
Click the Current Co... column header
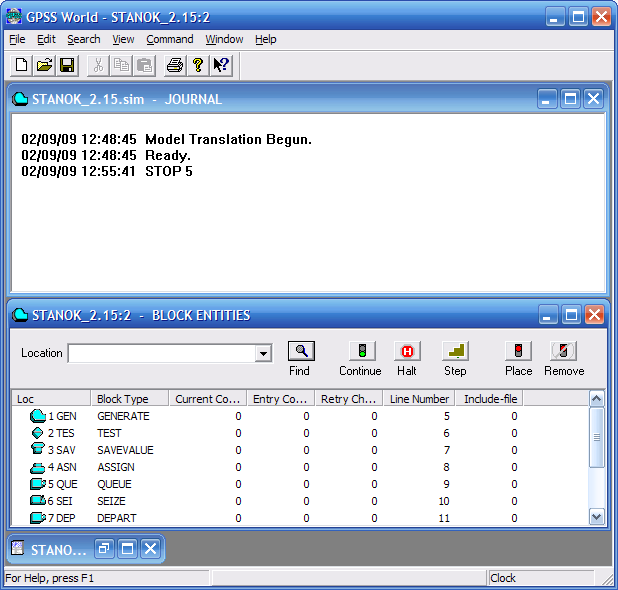(208, 398)
